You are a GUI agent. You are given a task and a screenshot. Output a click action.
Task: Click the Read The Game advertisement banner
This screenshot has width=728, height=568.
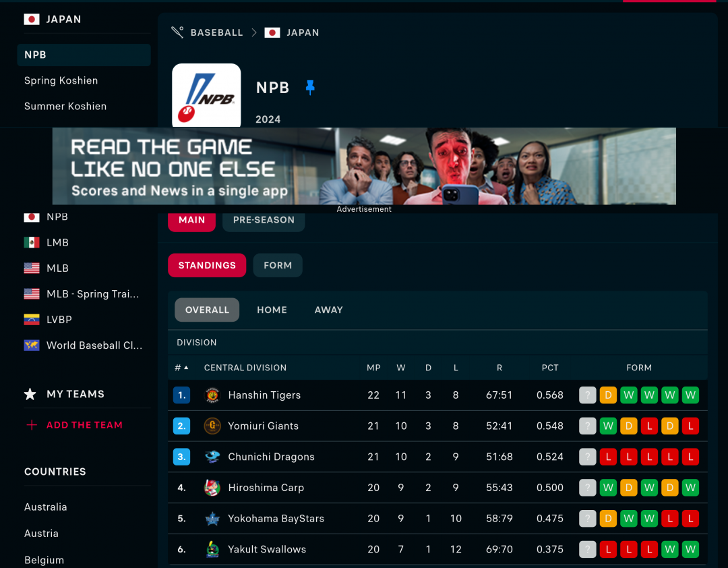(x=364, y=166)
